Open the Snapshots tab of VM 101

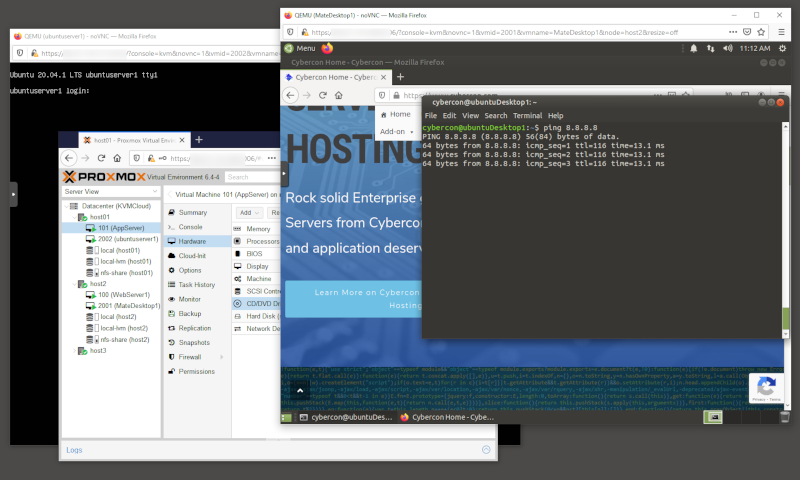(x=197, y=343)
